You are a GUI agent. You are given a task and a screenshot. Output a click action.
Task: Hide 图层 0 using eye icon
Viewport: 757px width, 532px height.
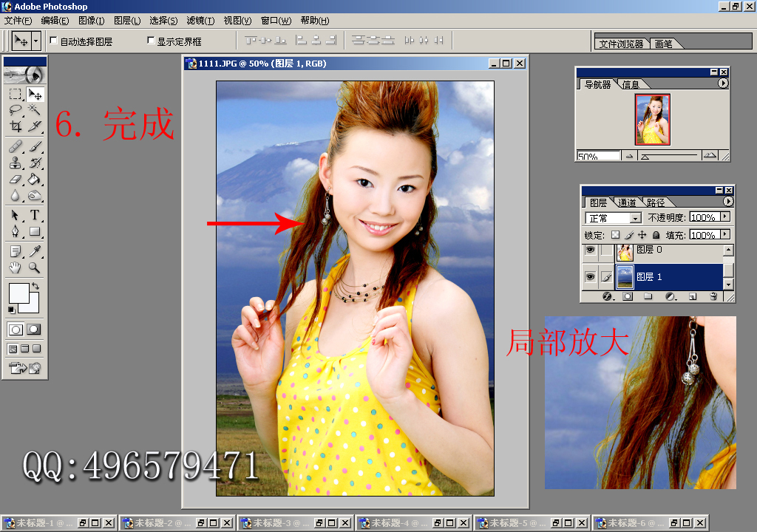coord(590,250)
